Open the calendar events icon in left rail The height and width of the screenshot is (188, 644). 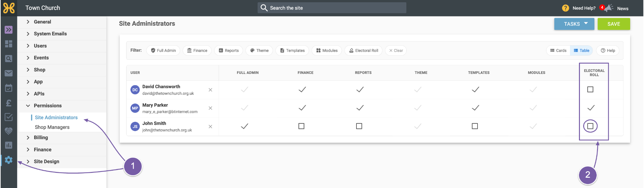coord(9,88)
